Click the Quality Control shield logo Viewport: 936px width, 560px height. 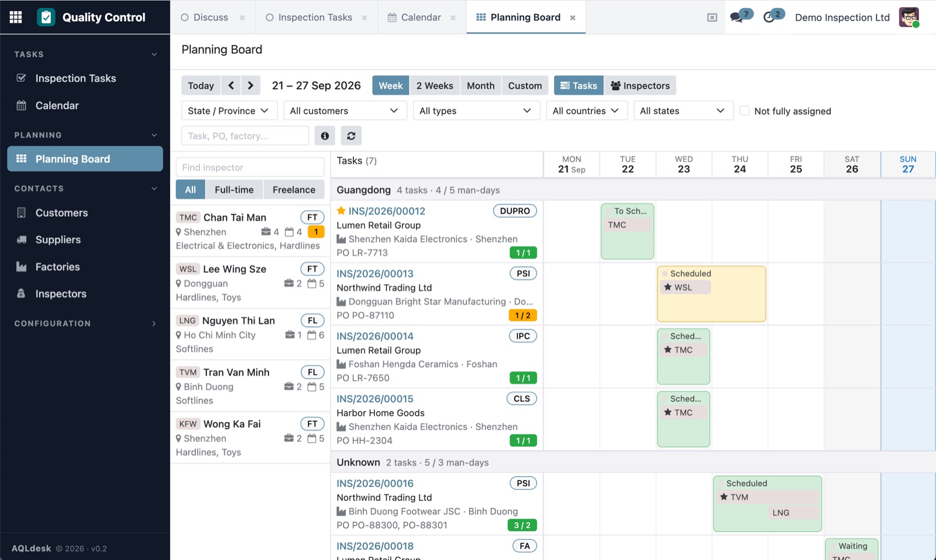click(46, 17)
